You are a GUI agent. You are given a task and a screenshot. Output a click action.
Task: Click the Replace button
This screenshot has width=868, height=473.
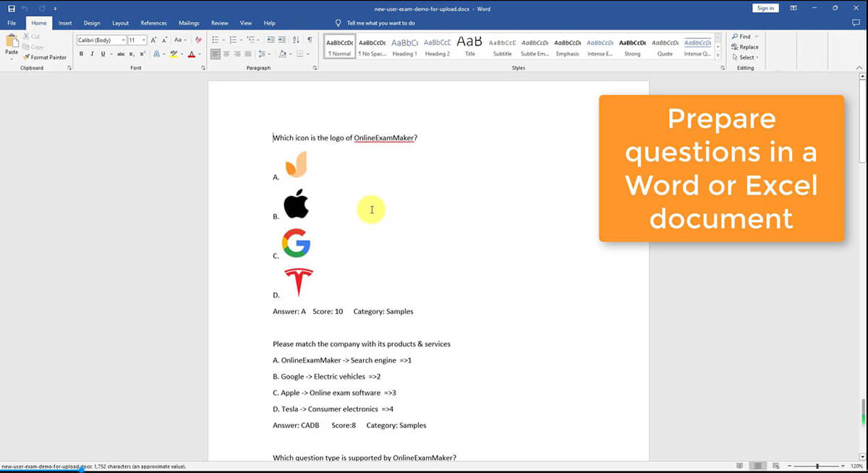[745, 47]
